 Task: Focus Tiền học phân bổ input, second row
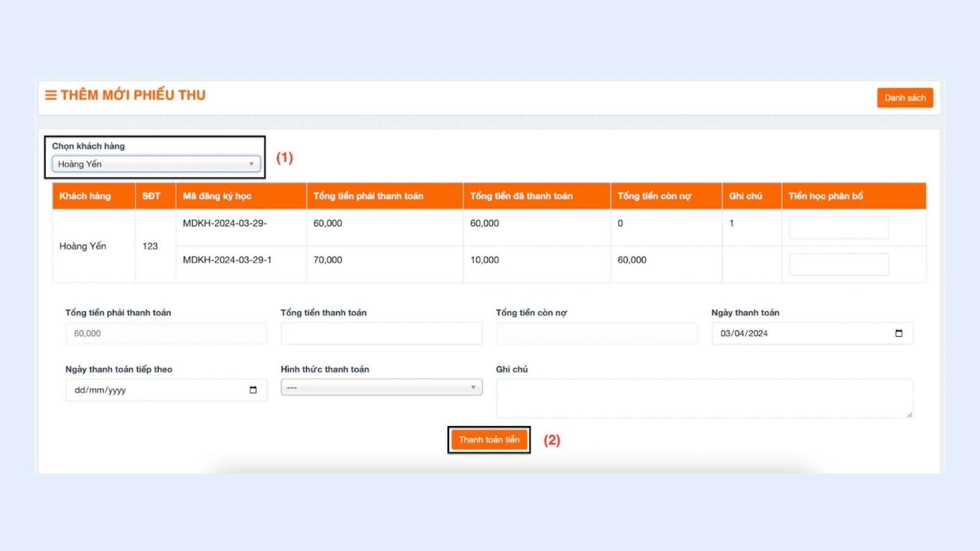[839, 264]
